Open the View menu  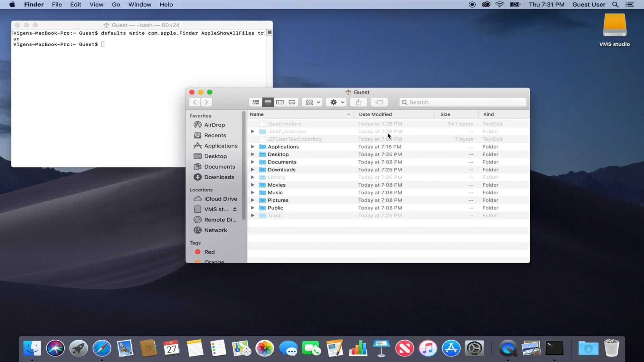pyautogui.click(x=96, y=5)
